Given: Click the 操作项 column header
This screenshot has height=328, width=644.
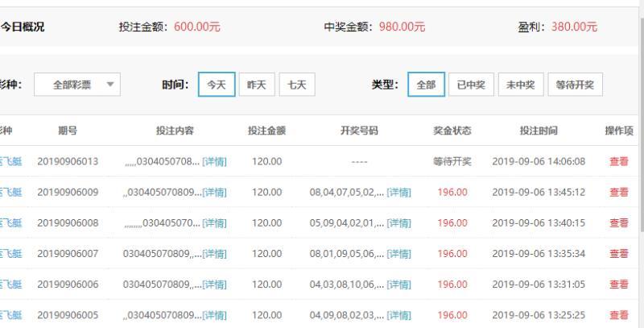Looking at the screenshot, I should 619,131.
